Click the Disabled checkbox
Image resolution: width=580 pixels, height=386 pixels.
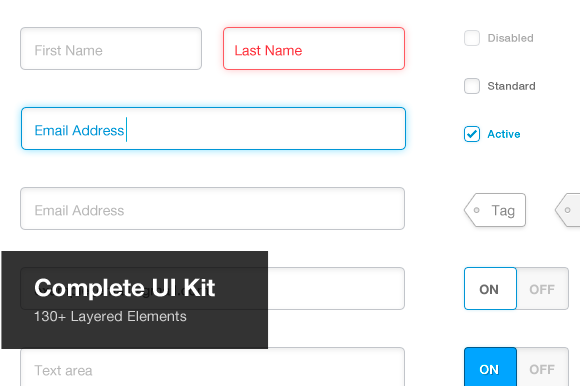472,38
